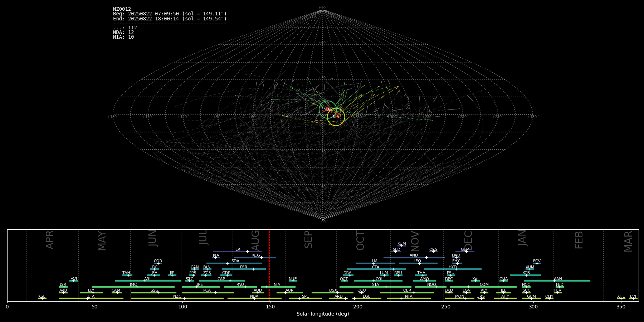
Task: Click the +270 longitude label on the sky map
Action: (427, 117)
